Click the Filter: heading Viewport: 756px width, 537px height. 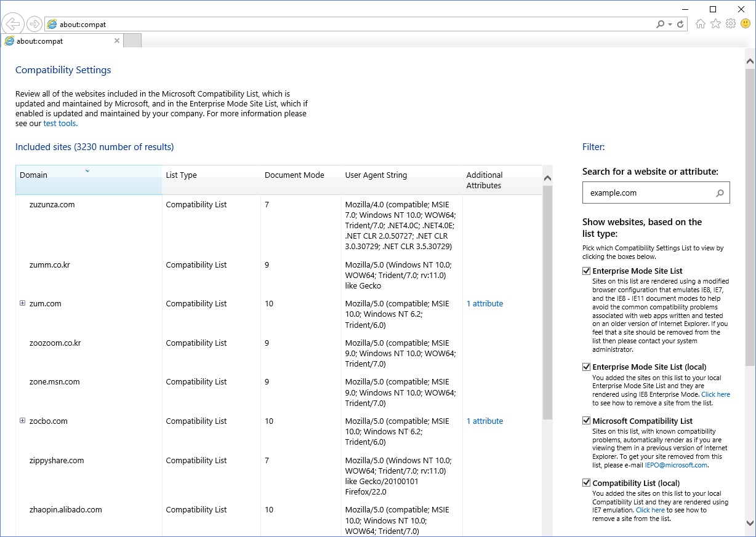click(593, 147)
